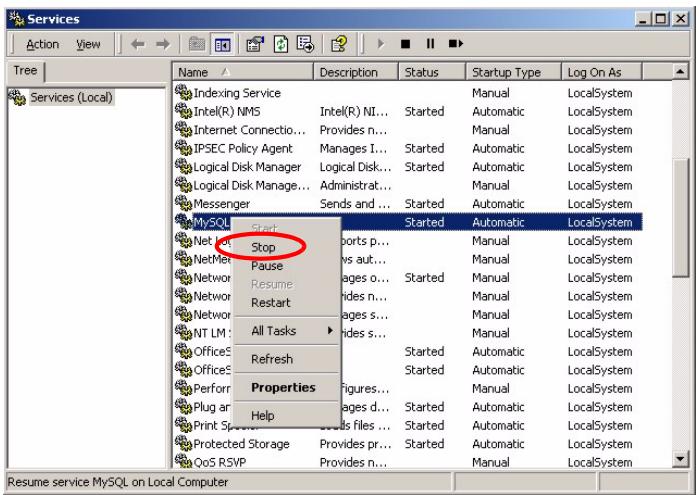
Task: Click the scrollbar down arrow
Action: point(680,459)
